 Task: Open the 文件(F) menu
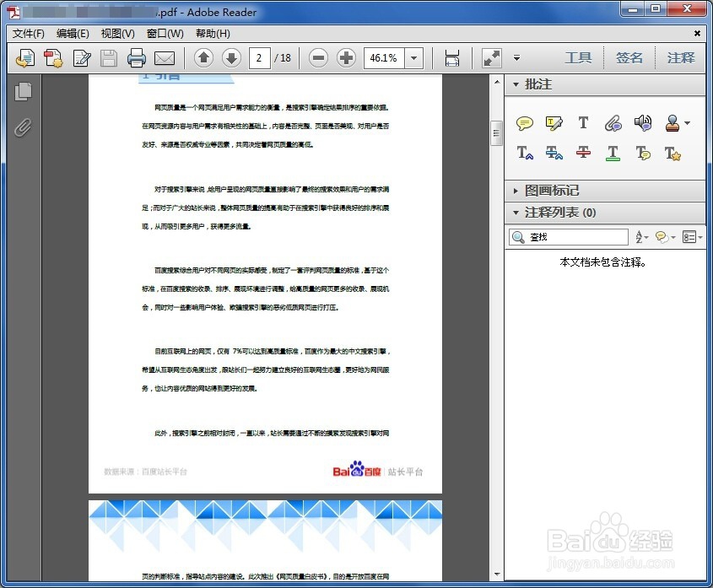(28, 34)
